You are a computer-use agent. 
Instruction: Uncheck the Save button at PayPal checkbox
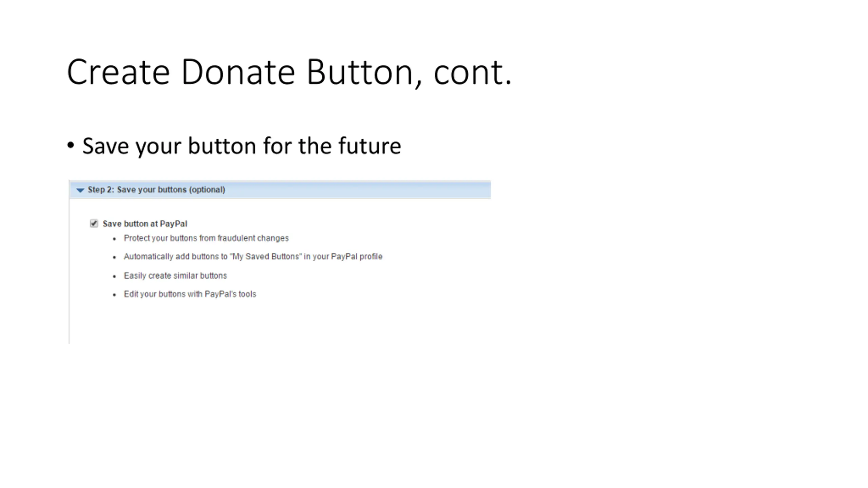pos(94,224)
